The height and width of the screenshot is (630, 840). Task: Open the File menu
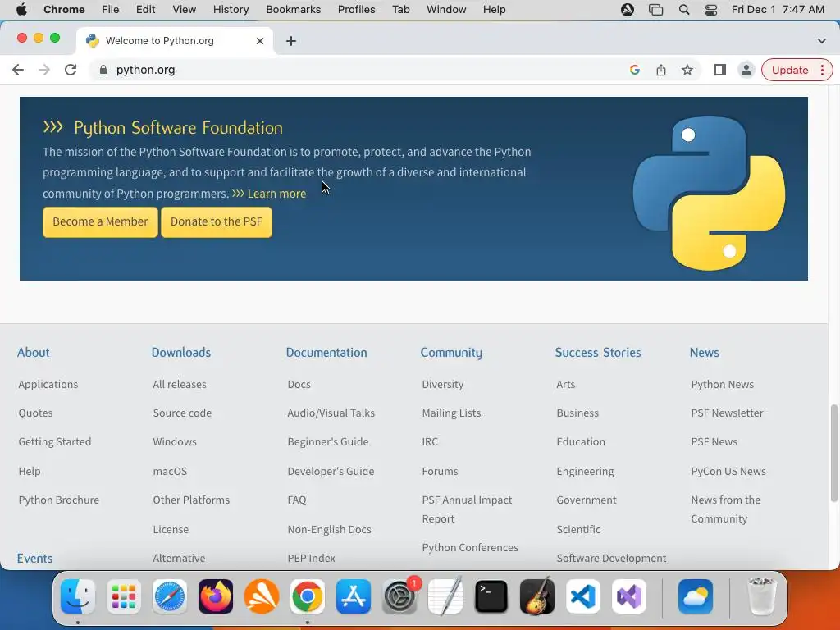click(111, 10)
